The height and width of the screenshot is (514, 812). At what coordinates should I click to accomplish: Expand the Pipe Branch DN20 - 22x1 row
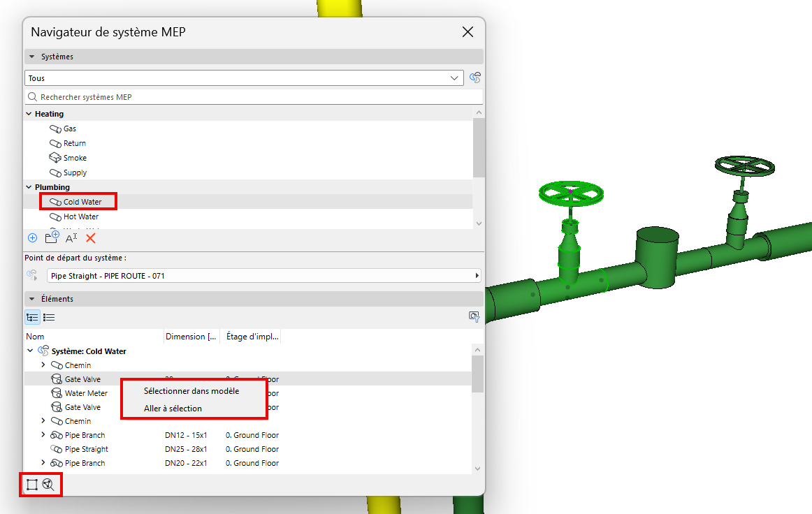pyautogui.click(x=43, y=463)
